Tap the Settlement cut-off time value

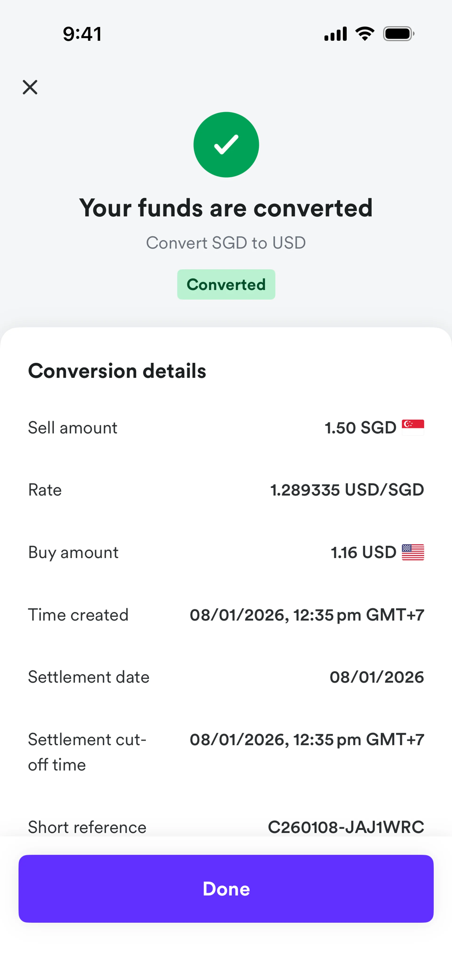pos(307,740)
